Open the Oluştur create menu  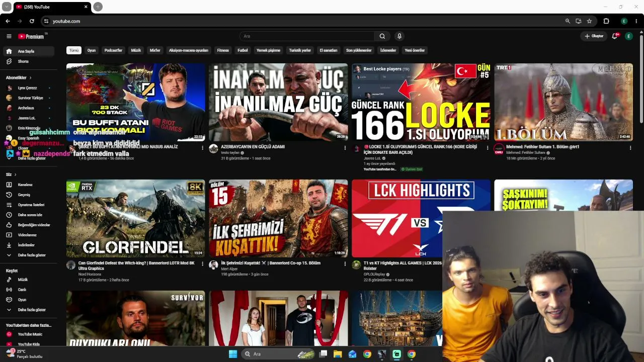594,36
